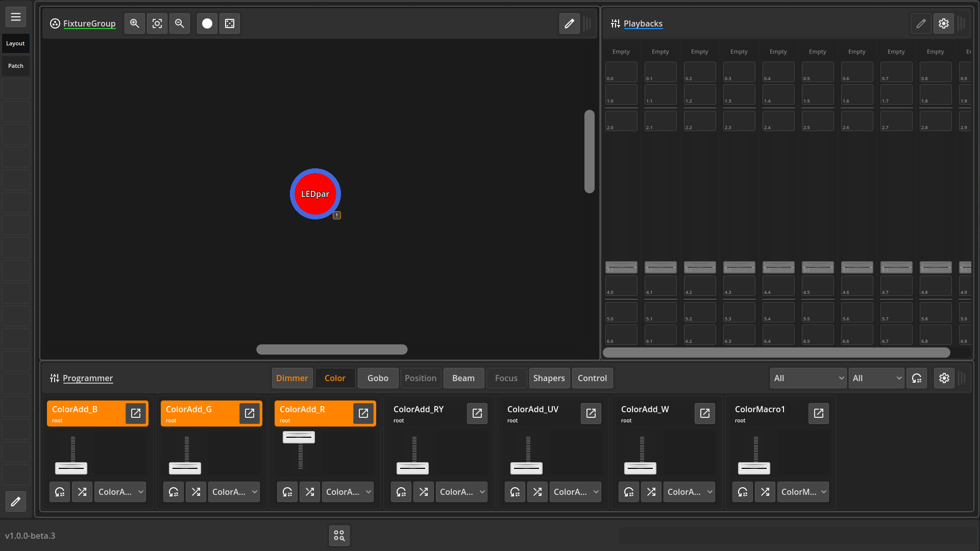
Task: Click the ColorAdd_R fader handle
Action: click(299, 437)
